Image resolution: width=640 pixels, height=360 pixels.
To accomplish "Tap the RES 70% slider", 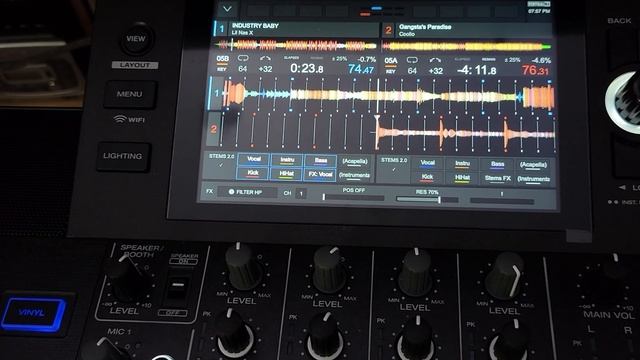I will click(427, 199).
